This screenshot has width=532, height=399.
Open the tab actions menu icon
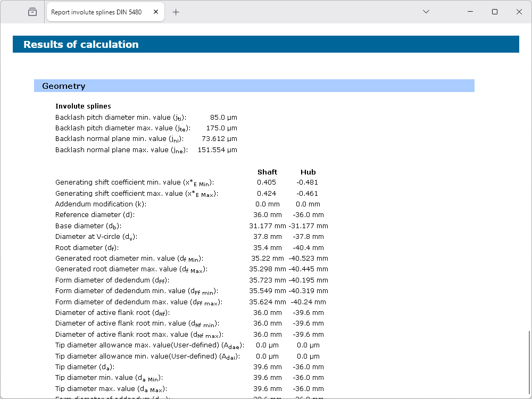click(x=32, y=12)
